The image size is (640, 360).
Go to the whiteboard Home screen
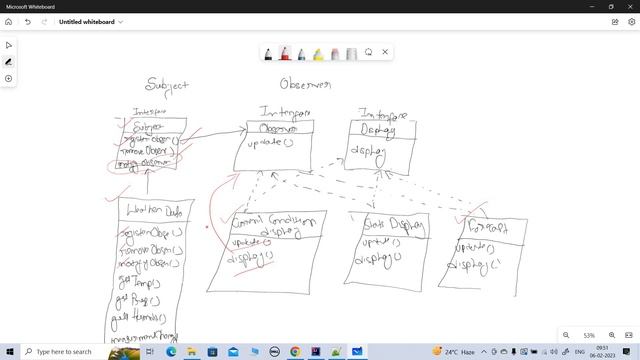(x=9, y=22)
